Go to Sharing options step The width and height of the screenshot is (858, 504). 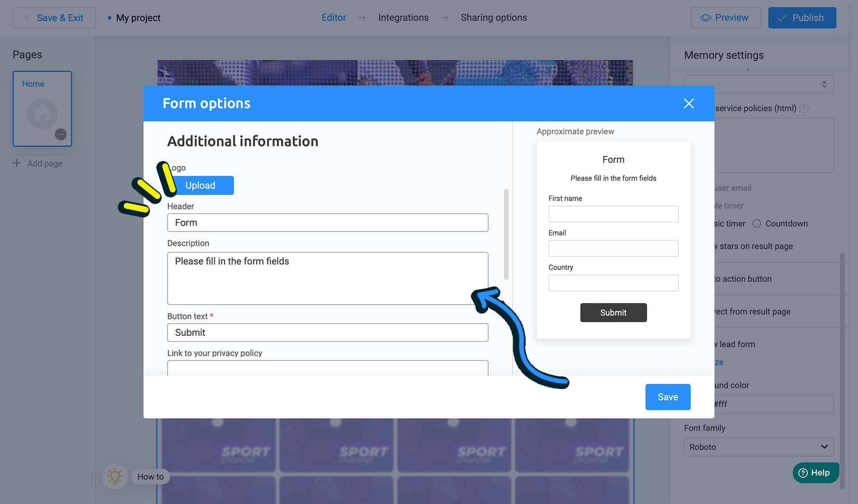tap(494, 18)
